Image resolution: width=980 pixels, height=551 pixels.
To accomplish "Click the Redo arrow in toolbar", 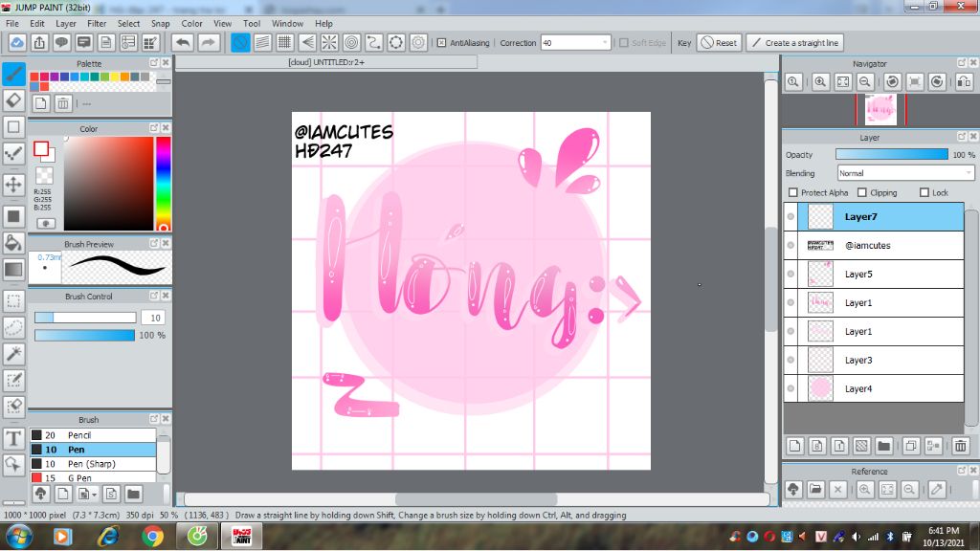I will click(208, 42).
